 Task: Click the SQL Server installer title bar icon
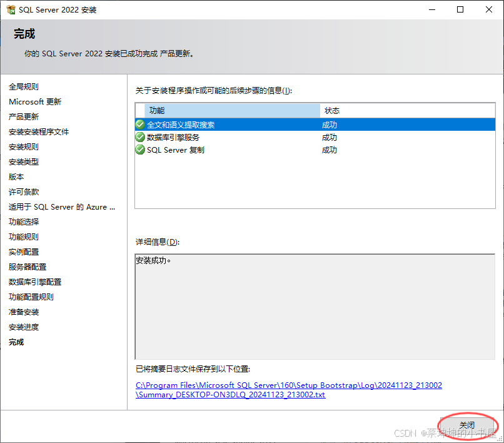(11, 9)
